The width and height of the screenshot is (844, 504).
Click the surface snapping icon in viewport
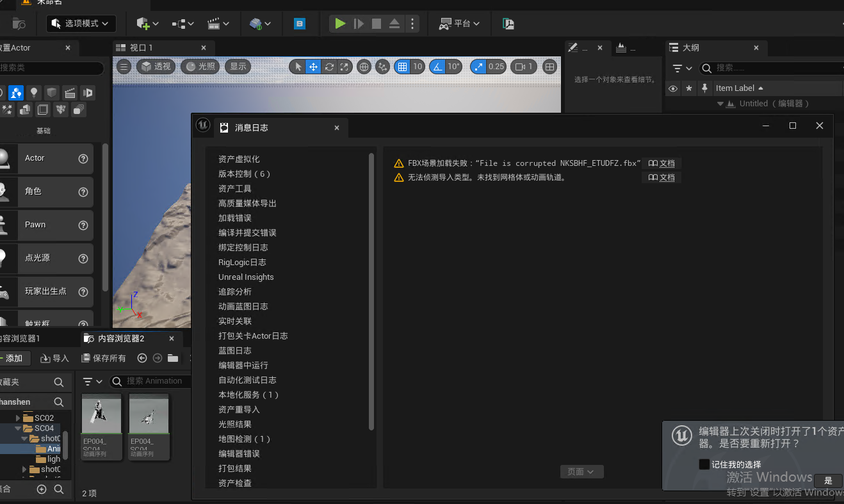382,67
